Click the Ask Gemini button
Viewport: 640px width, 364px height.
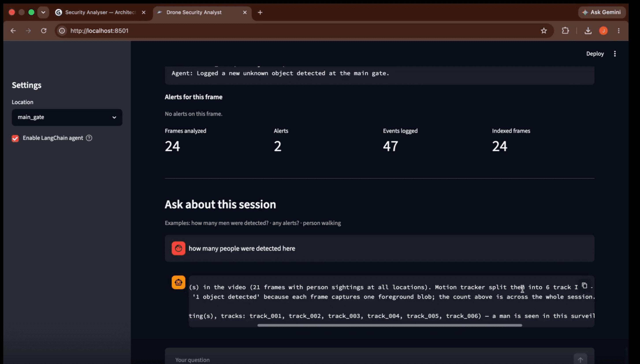tap(602, 12)
